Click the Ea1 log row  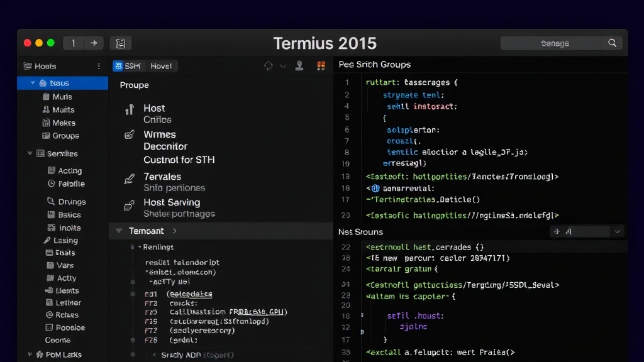pyautogui.click(x=179, y=294)
